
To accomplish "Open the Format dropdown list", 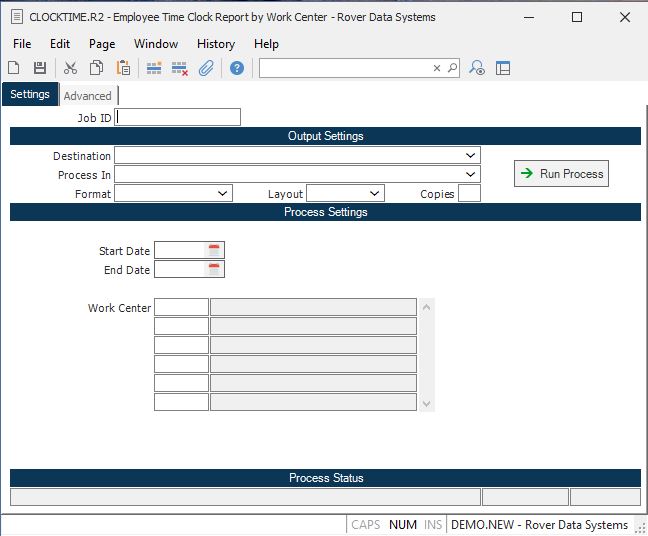I will [222, 194].
